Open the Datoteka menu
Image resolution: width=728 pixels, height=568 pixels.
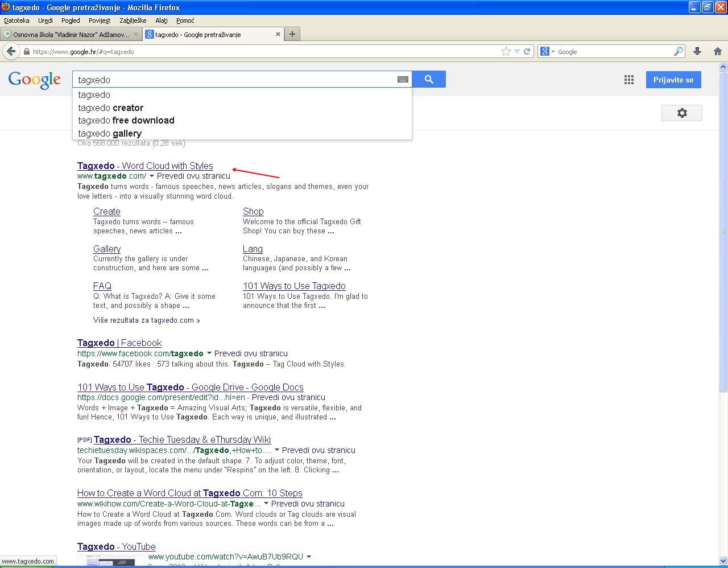(16, 20)
